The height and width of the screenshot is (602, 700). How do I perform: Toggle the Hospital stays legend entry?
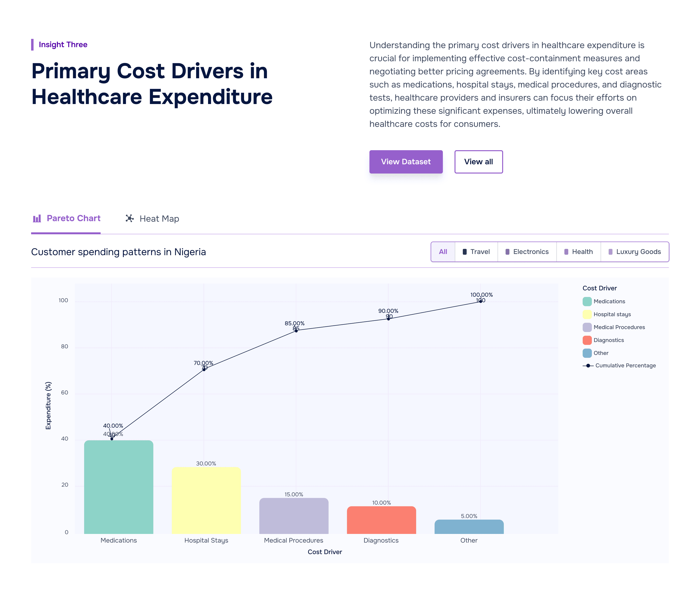612,314
